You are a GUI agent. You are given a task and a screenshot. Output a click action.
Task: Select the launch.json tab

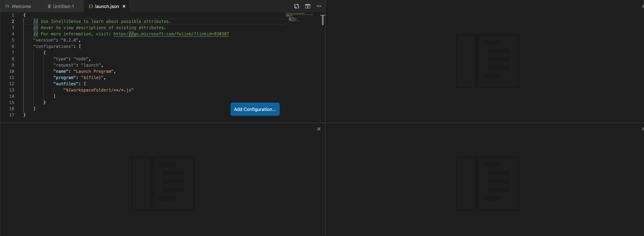(x=106, y=6)
